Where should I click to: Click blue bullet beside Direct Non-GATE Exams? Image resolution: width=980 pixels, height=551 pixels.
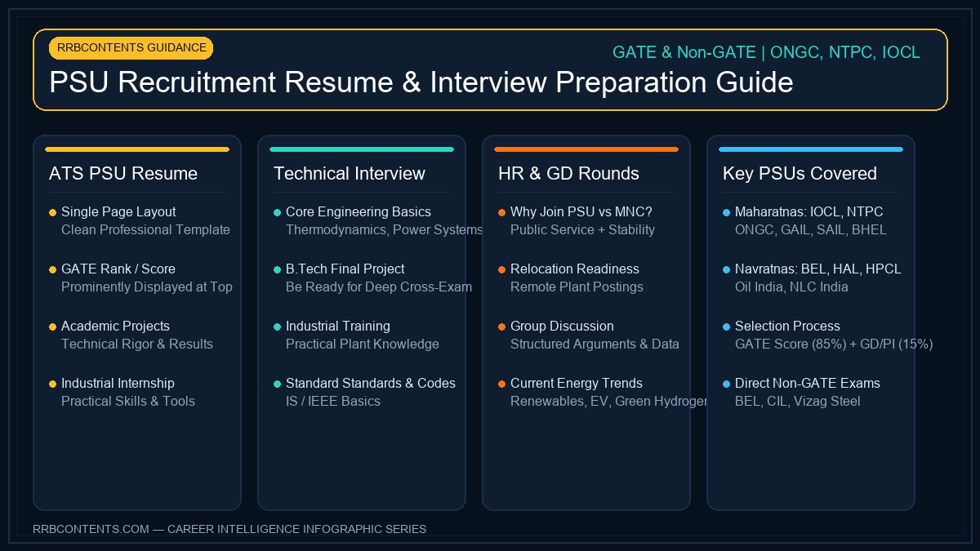coord(726,384)
